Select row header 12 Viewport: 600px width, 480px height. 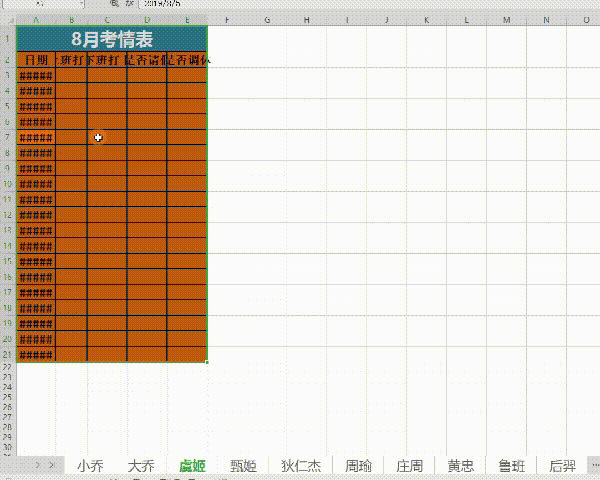click(x=8, y=215)
